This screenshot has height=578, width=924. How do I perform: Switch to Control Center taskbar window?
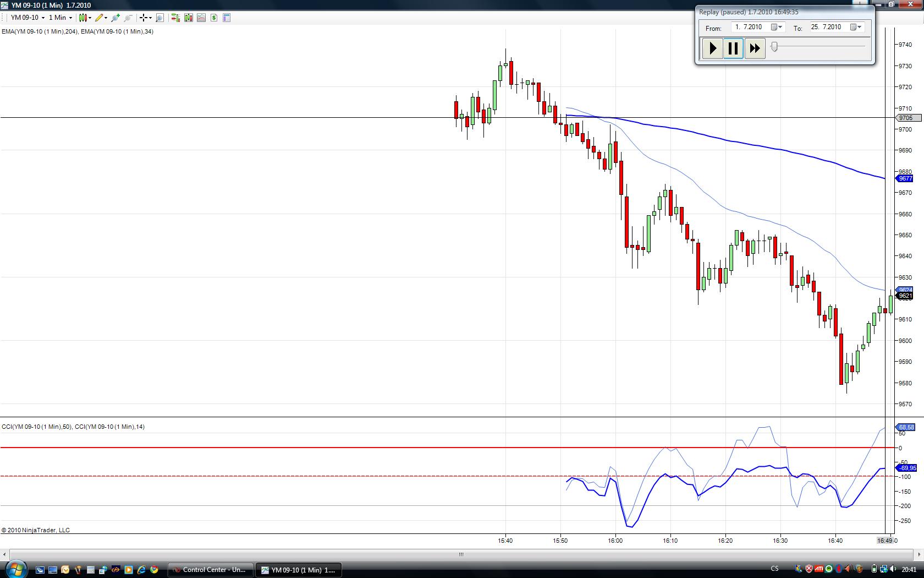tap(211, 570)
